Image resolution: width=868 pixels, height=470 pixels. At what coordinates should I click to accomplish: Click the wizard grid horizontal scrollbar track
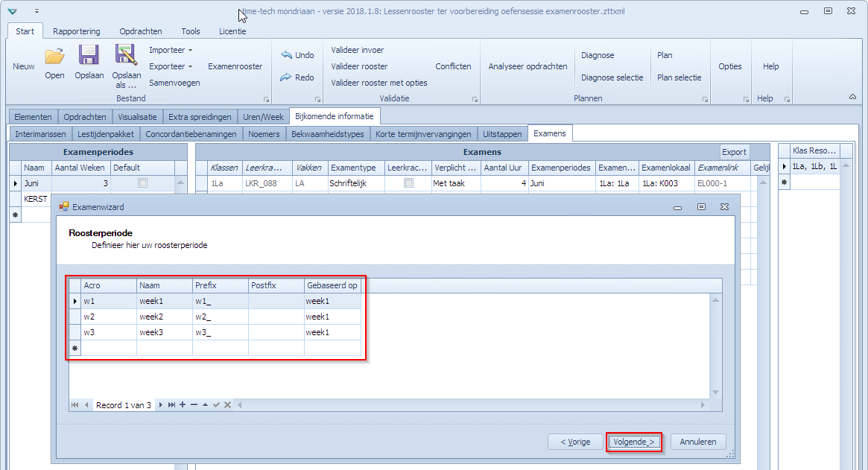tap(471, 404)
